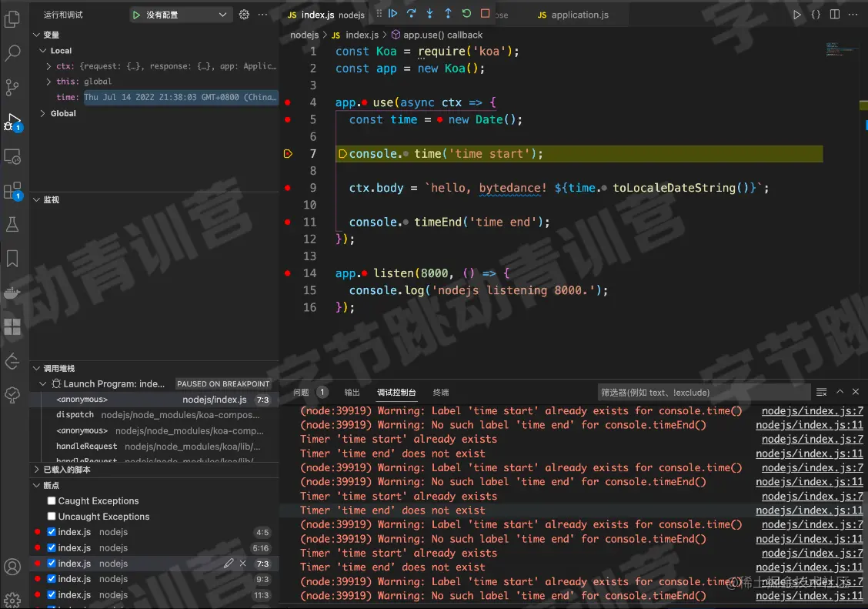Image resolution: width=868 pixels, height=609 pixels.
Task: Open the 输出 output panel tab
Action: click(352, 393)
